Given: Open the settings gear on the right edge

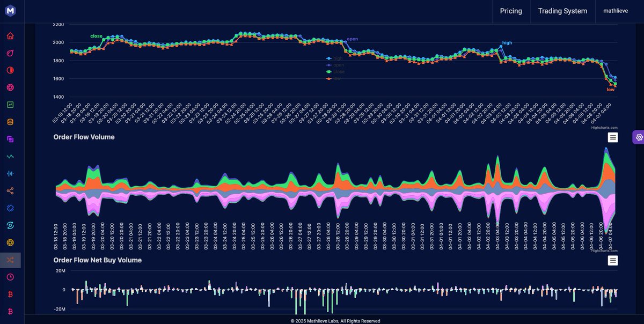Looking at the screenshot, I should coord(639,137).
